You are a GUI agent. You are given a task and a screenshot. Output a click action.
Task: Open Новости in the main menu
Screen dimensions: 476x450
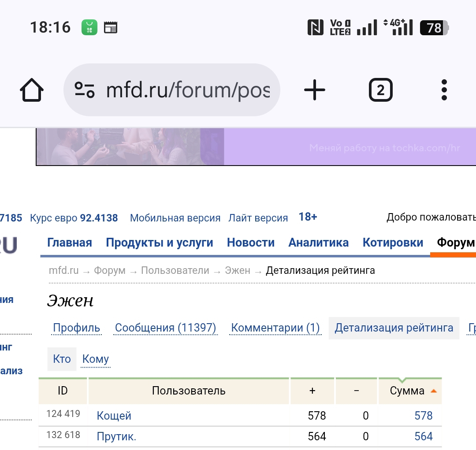[x=250, y=243]
